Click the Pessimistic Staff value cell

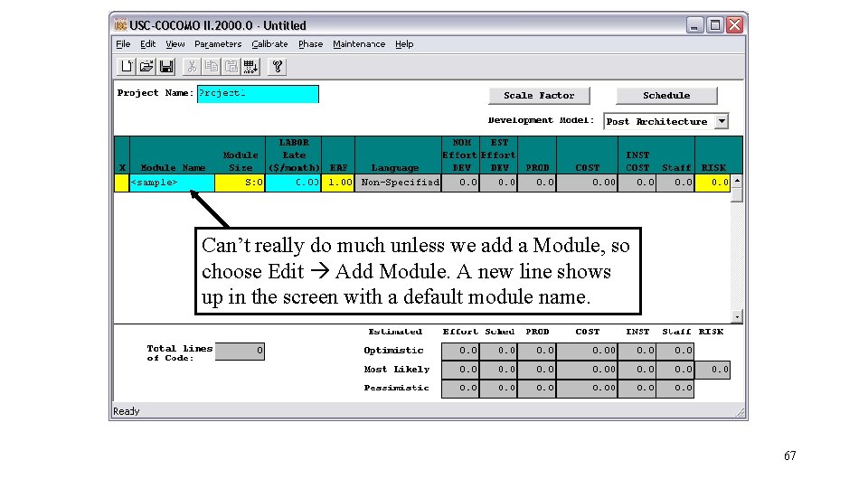[x=675, y=389]
